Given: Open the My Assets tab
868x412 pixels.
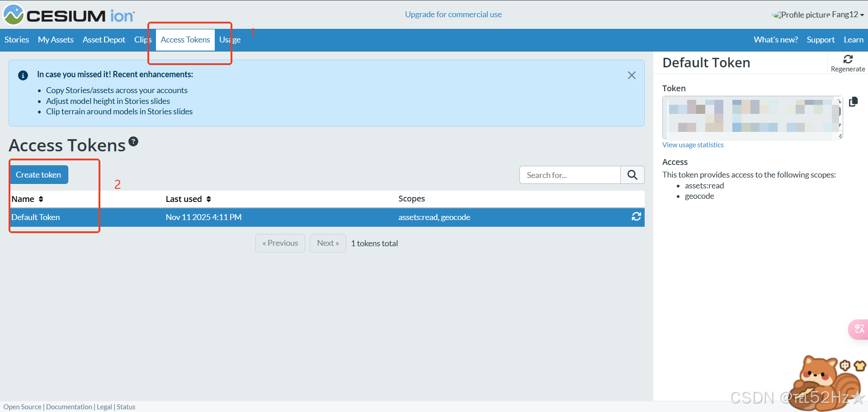Looking at the screenshot, I should coord(56,40).
